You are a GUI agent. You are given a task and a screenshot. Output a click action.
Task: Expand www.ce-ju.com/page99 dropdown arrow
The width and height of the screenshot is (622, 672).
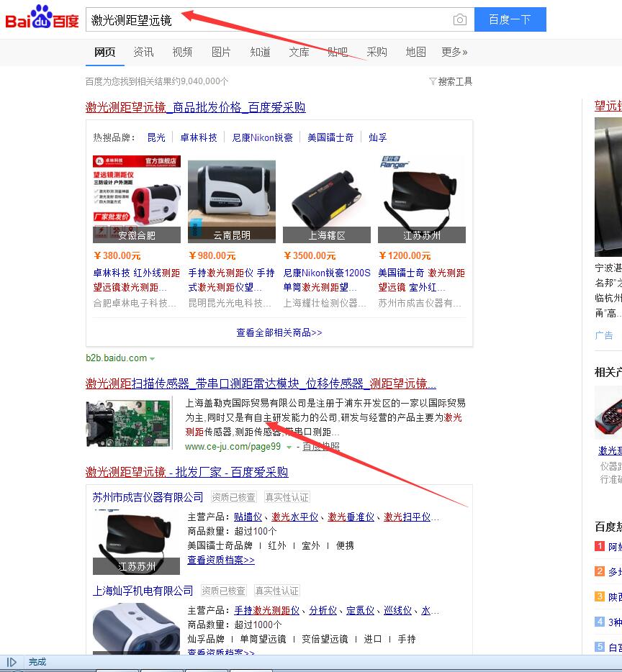click(289, 448)
